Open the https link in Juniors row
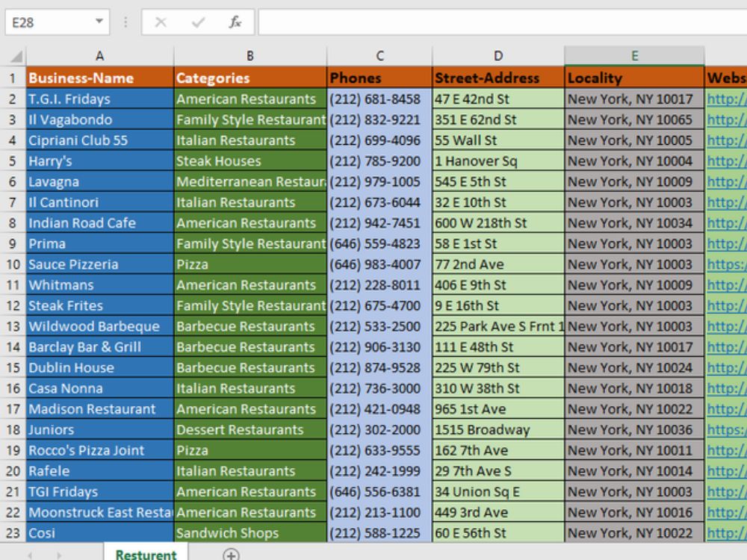Viewport: 747px width, 560px height. [x=726, y=429]
